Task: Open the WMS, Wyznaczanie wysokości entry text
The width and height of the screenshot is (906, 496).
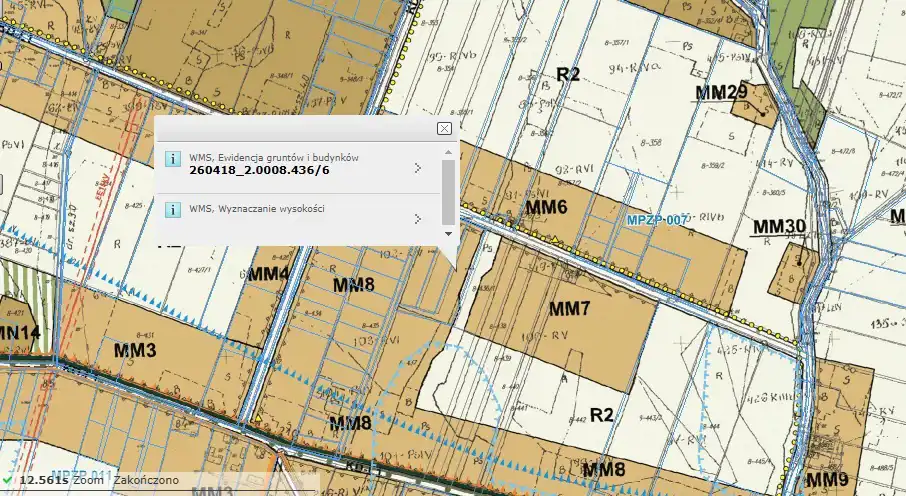Action: (x=257, y=208)
